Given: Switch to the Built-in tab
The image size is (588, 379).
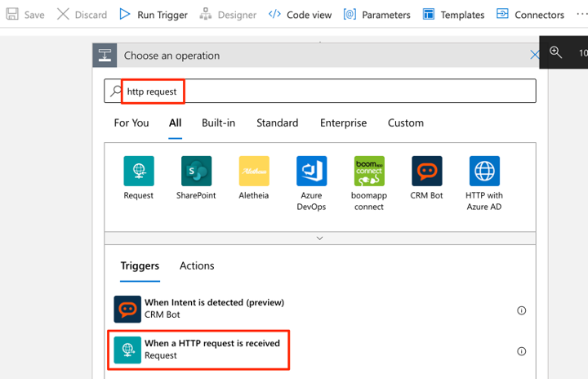Looking at the screenshot, I should [x=218, y=123].
